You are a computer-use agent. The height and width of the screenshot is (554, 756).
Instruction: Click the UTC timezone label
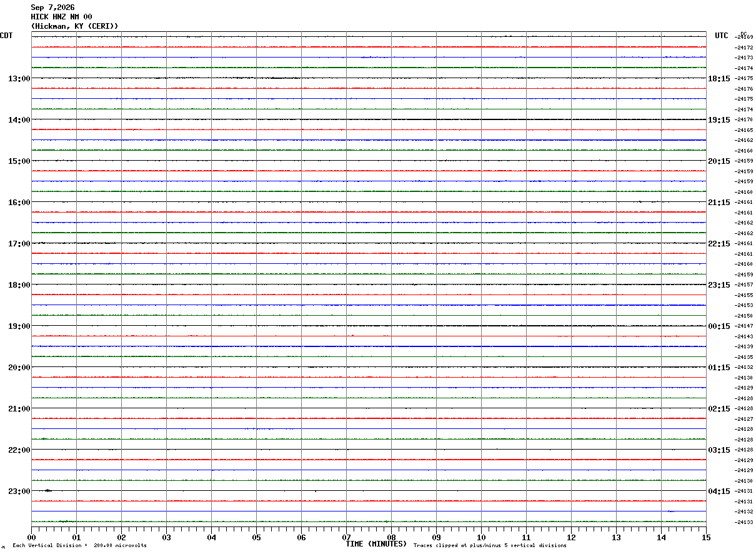[722, 36]
